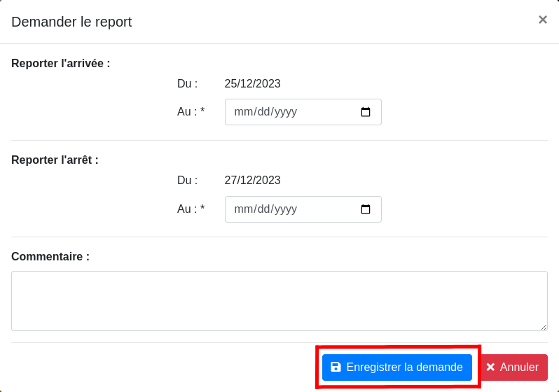Open calendar picker for arrival postponement date
This screenshot has width=559, height=392.
pyautogui.click(x=365, y=112)
